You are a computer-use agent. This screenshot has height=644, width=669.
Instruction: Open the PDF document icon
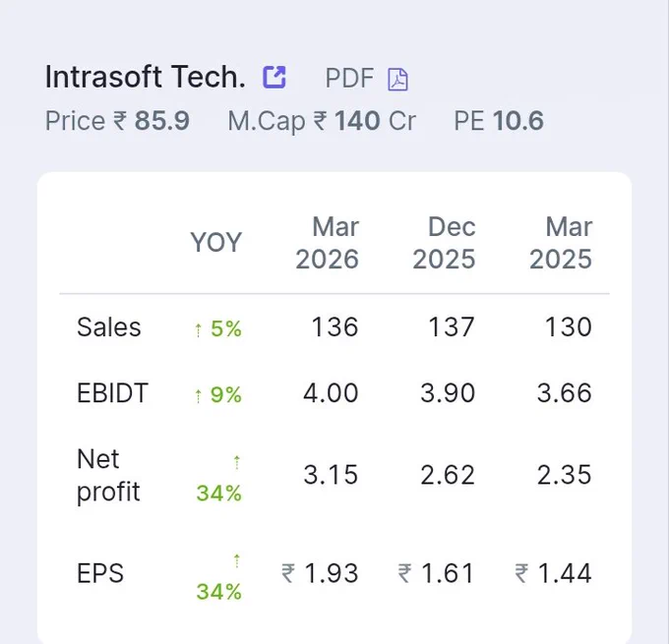pyautogui.click(x=397, y=80)
